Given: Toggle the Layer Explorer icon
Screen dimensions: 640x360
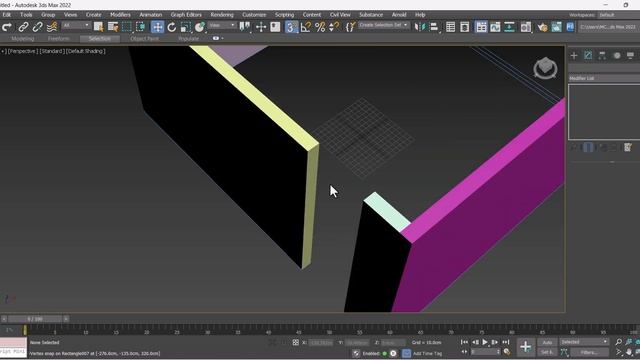Looking at the screenshot, I should [x=464, y=27].
